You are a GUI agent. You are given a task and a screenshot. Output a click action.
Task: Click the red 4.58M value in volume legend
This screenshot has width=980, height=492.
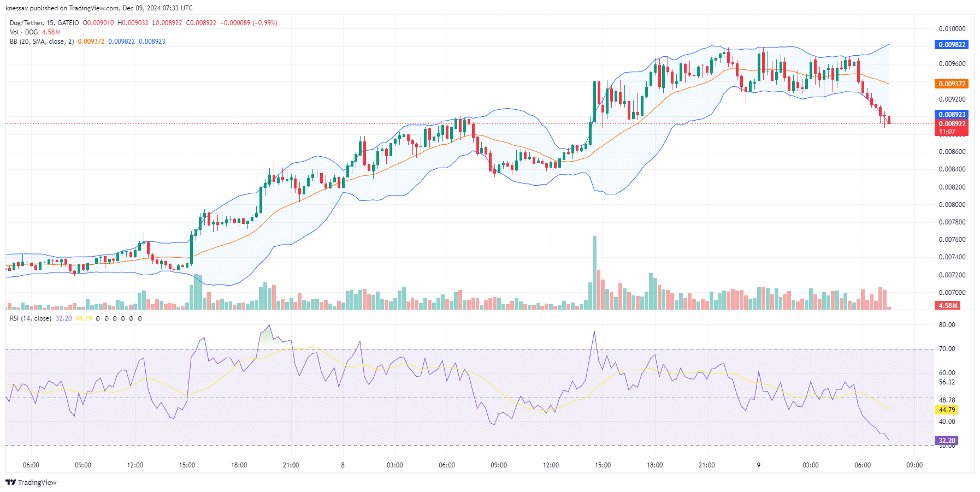51,32
